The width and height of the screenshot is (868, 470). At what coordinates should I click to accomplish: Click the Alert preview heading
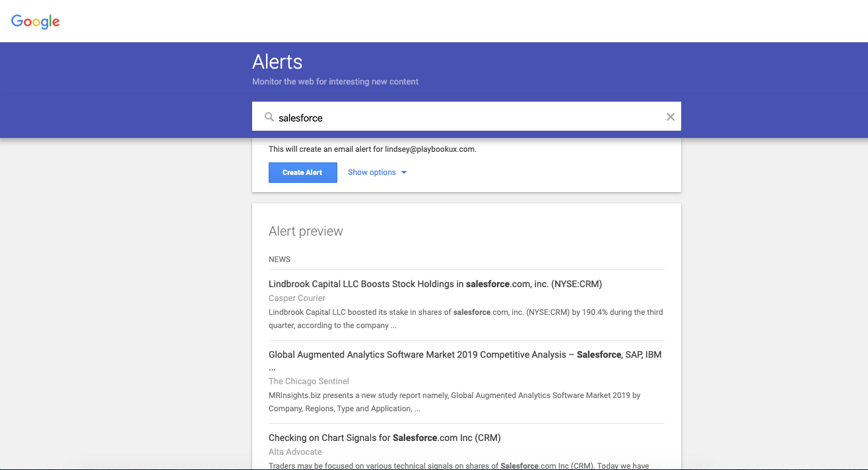click(306, 231)
